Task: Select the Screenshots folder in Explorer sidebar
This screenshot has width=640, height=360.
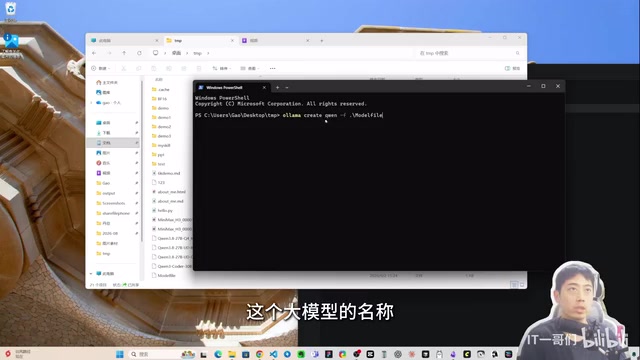Action: coord(111,203)
